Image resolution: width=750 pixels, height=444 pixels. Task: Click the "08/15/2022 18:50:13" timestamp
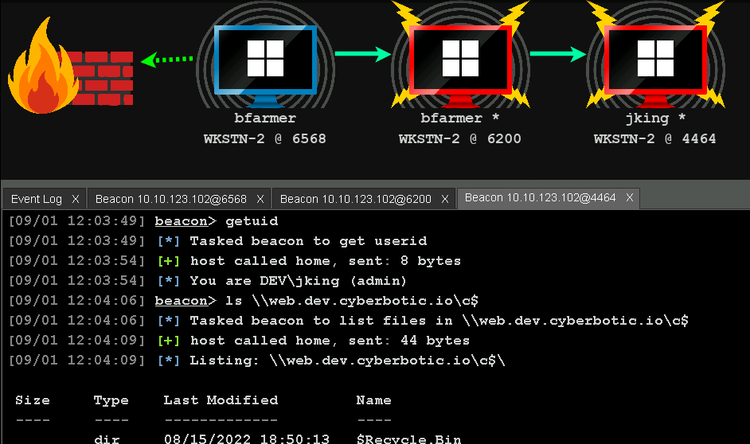pyautogui.click(x=247, y=439)
